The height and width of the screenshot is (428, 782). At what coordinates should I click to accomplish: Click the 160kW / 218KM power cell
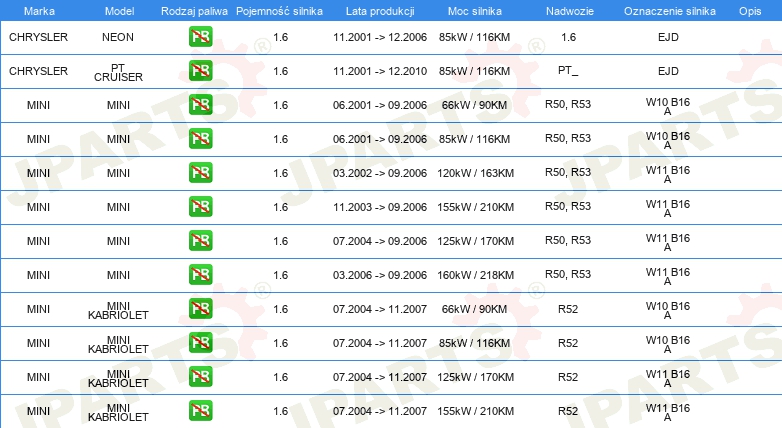(475, 275)
